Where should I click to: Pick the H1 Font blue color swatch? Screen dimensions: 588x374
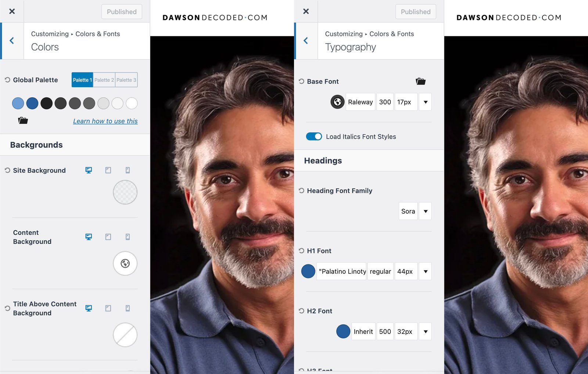coord(308,271)
